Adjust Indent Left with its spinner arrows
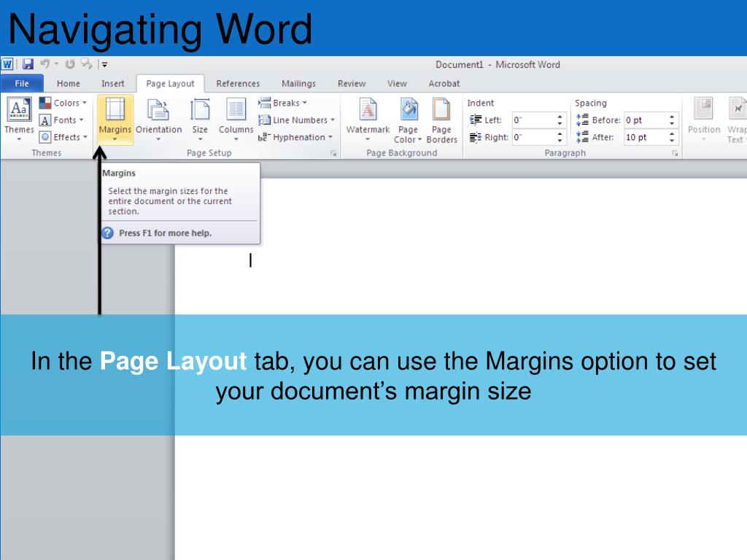 (560, 120)
